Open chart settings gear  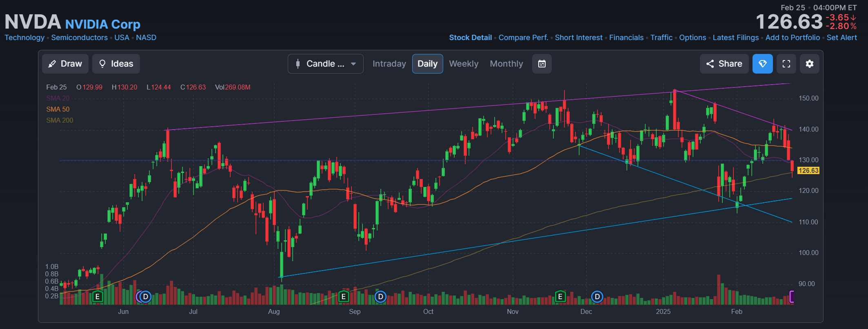[x=810, y=64]
